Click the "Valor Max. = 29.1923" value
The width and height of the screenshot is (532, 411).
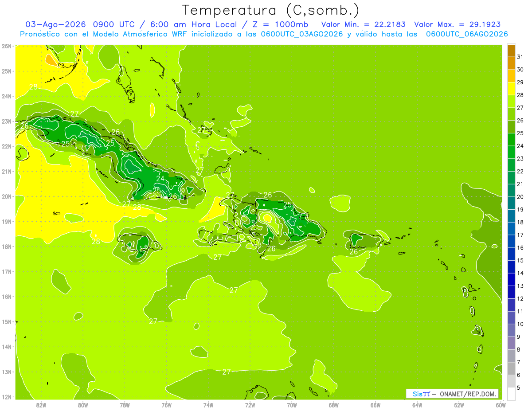458,24
